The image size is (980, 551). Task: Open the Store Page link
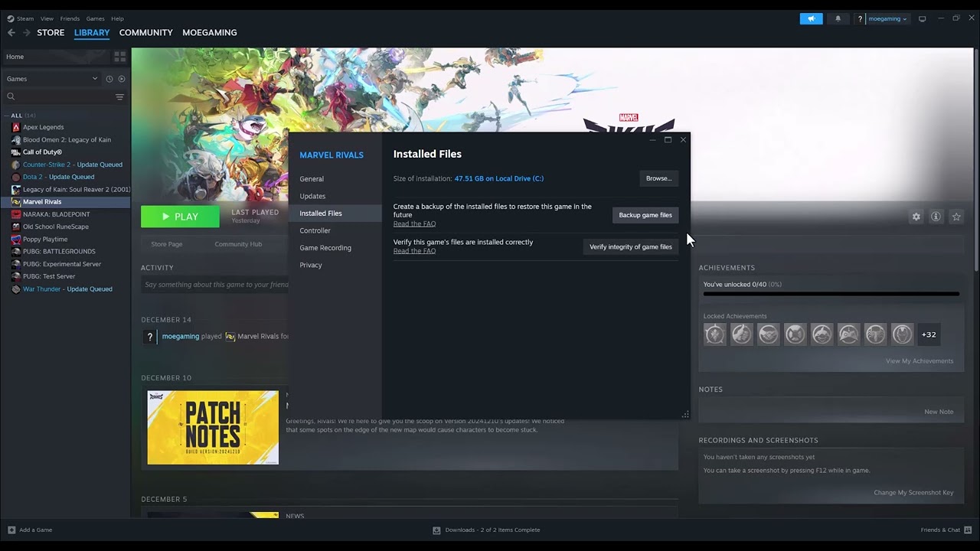point(166,244)
